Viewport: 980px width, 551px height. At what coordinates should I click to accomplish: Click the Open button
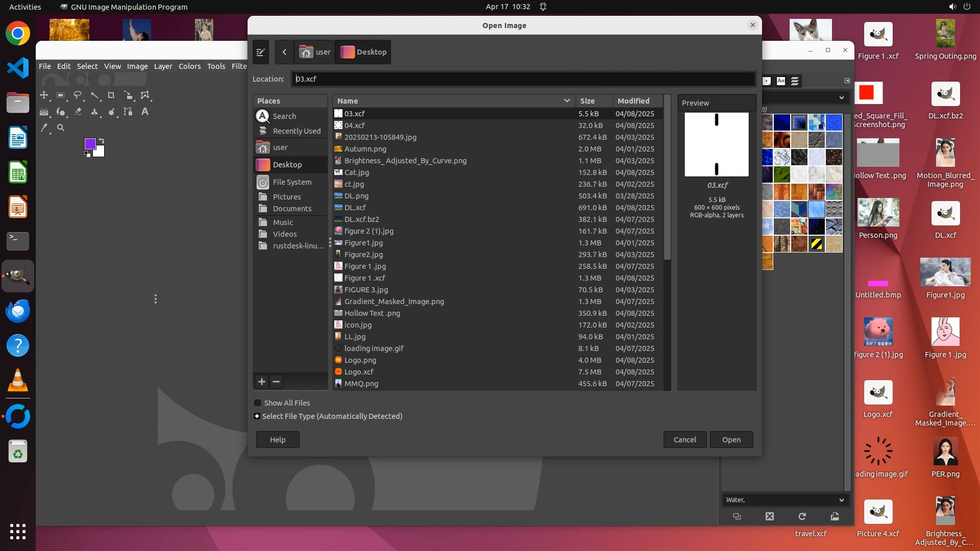point(731,440)
